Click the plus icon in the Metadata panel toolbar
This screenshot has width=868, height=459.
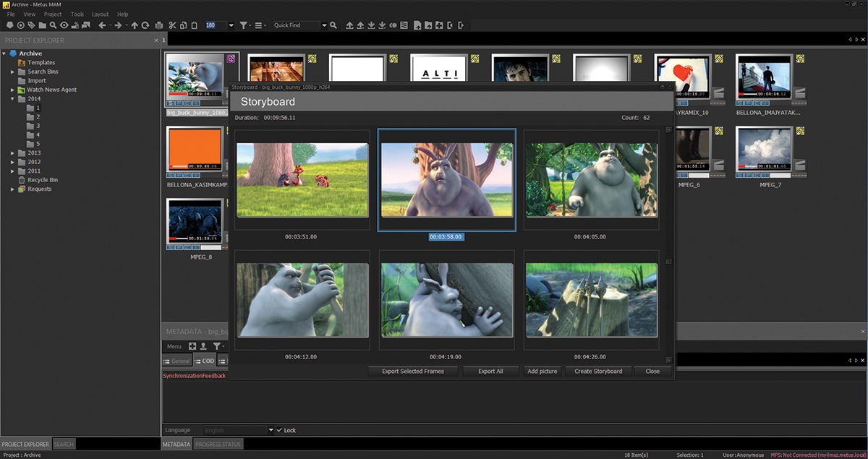pyautogui.click(x=192, y=346)
